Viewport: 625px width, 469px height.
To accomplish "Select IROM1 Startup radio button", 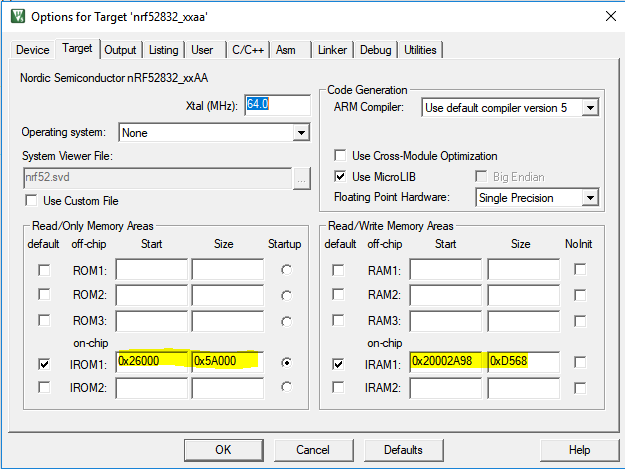I will (286, 363).
